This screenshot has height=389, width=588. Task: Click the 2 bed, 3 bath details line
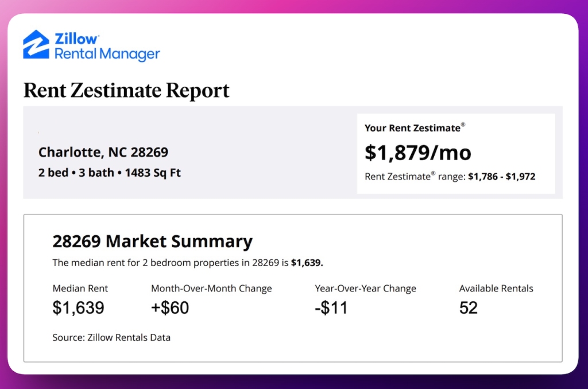click(110, 172)
